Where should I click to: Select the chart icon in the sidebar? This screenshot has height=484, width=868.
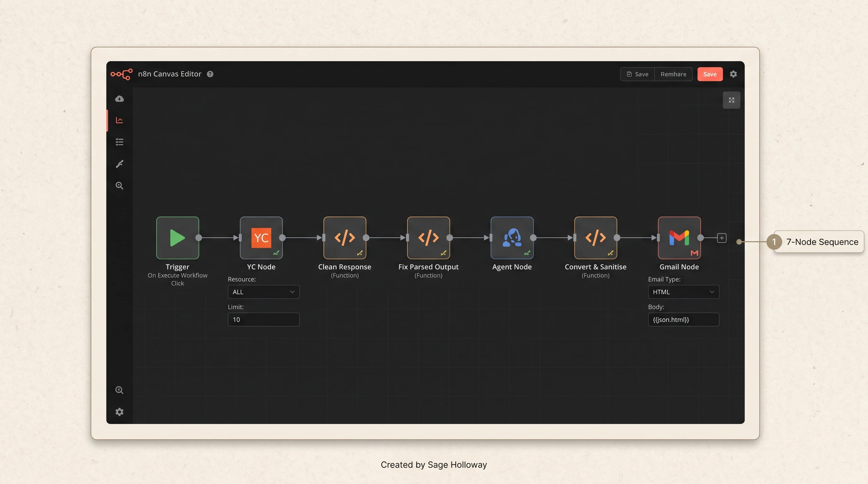[119, 120]
